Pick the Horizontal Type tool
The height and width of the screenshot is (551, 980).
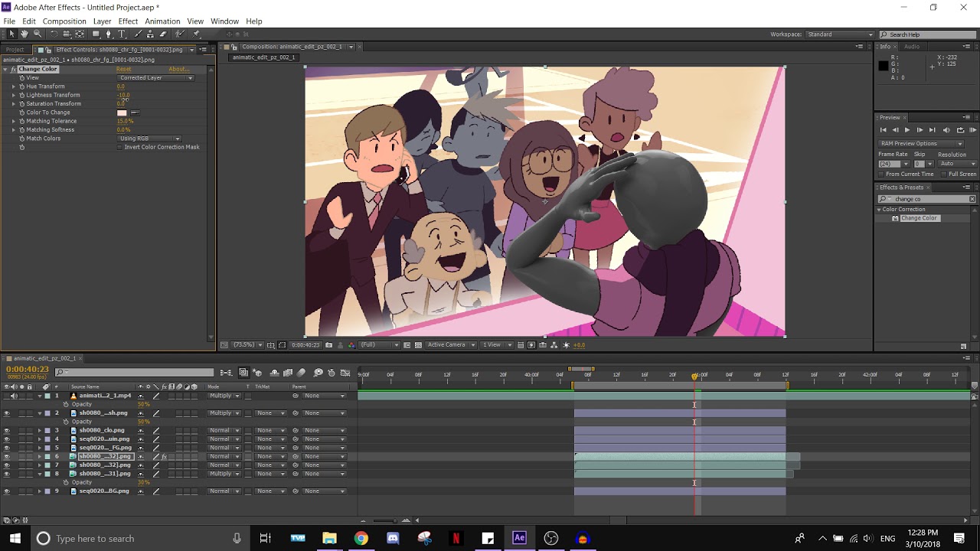[x=122, y=34]
